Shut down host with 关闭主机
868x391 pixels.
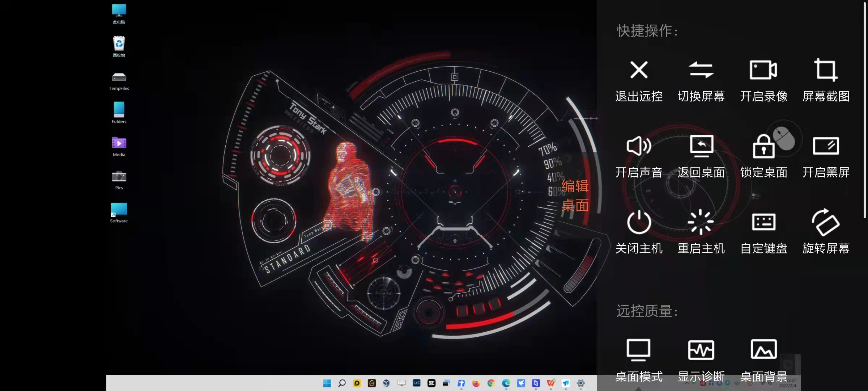point(639,232)
